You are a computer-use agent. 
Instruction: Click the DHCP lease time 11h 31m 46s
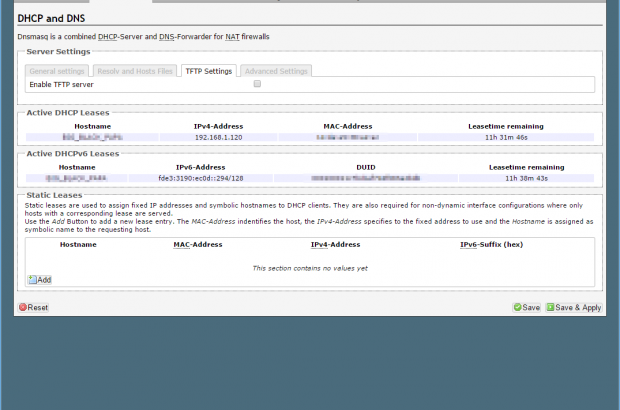click(x=505, y=136)
